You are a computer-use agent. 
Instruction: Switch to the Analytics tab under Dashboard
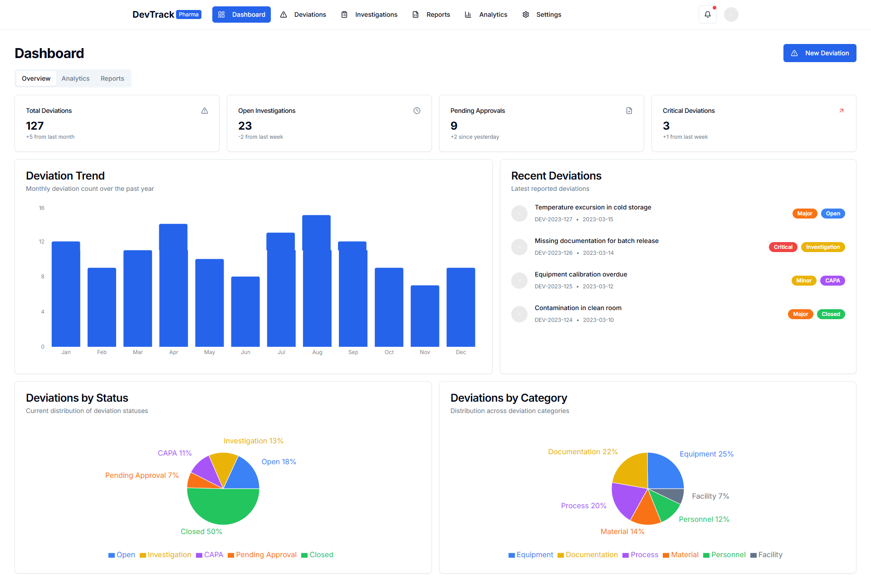(x=76, y=78)
